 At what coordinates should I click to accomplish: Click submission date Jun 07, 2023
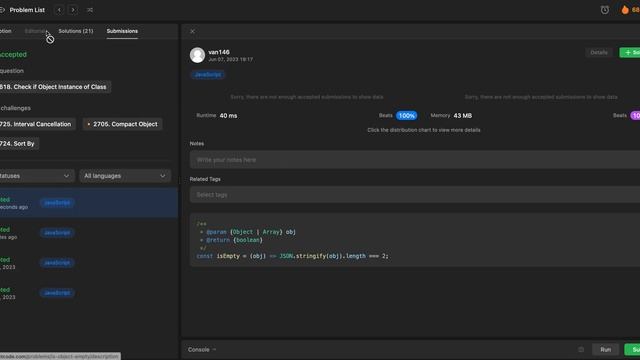tap(230, 60)
